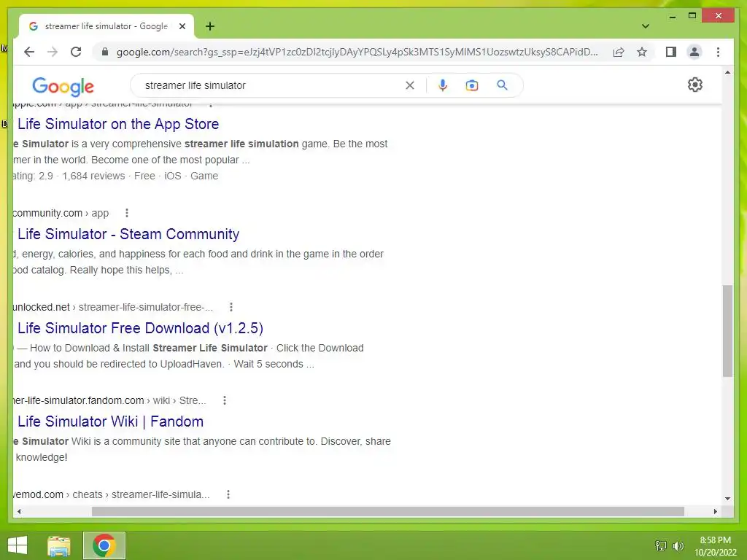Open File Explorer from taskbar
The width and height of the screenshot is (747, 560).
(58, 545)
